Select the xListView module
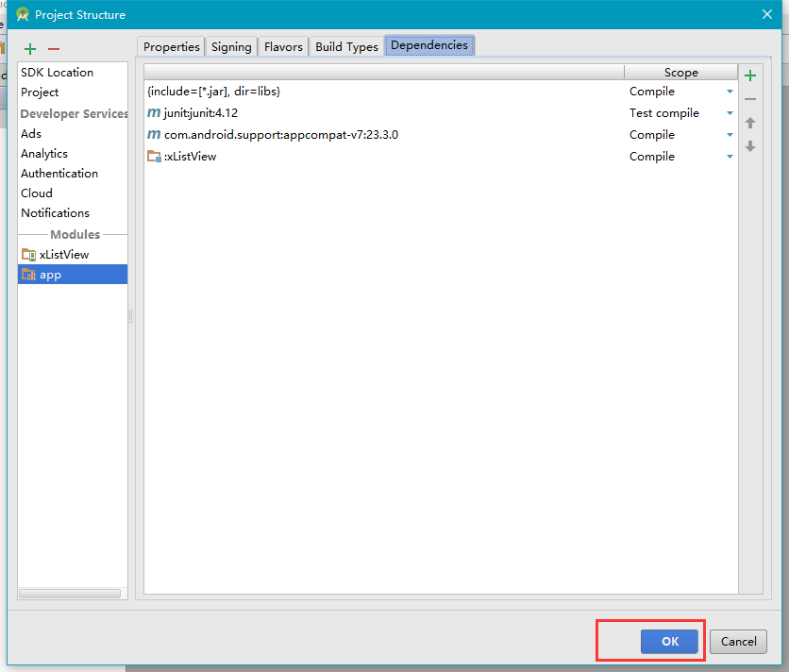The width and height of the screenshot is (789, 672). point(73,255)
